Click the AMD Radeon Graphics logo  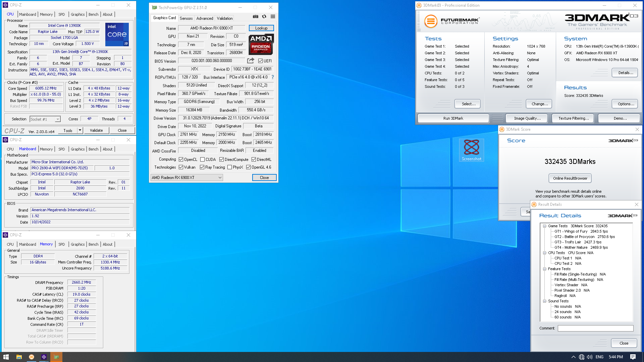(261, 44)
